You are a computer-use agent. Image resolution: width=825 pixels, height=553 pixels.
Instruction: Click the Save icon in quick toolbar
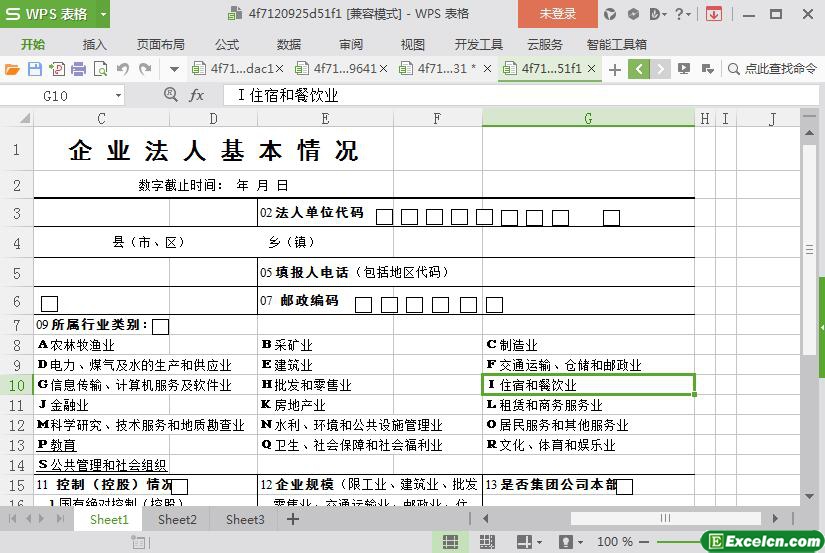(x=35, y=69)
